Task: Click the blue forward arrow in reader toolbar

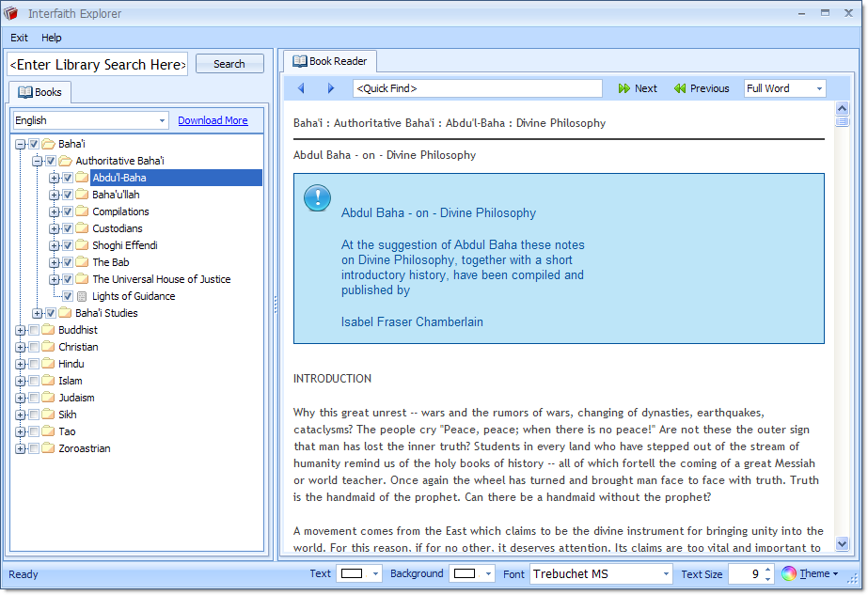Action: pyautogui.click(x=331, y=88)
